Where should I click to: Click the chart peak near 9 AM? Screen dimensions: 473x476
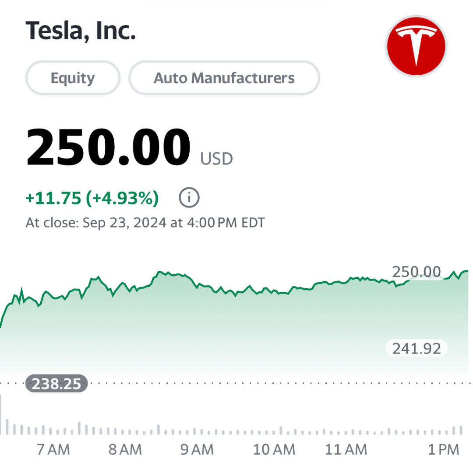click(159, 272)
